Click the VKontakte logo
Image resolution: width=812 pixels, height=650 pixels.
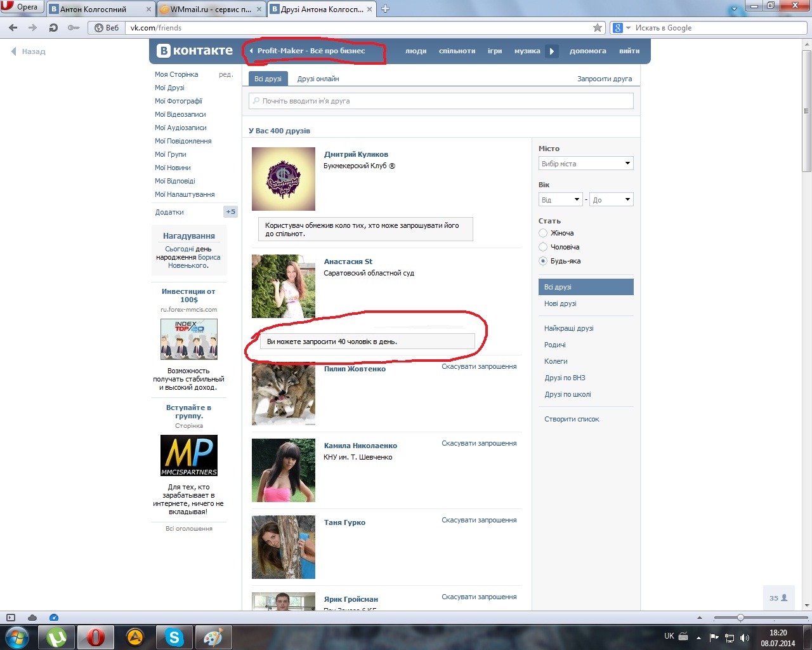click(x=195, y=51)
